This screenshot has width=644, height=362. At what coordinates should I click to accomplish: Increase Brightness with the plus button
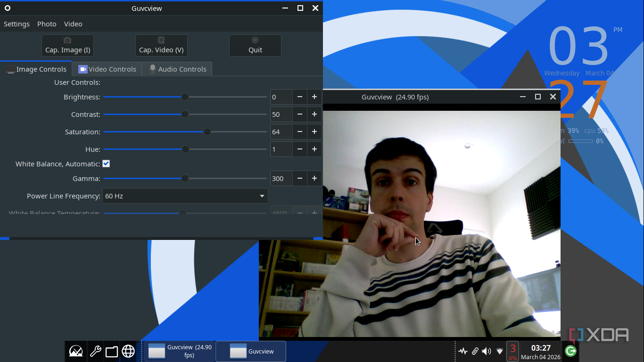click(314, 97)
